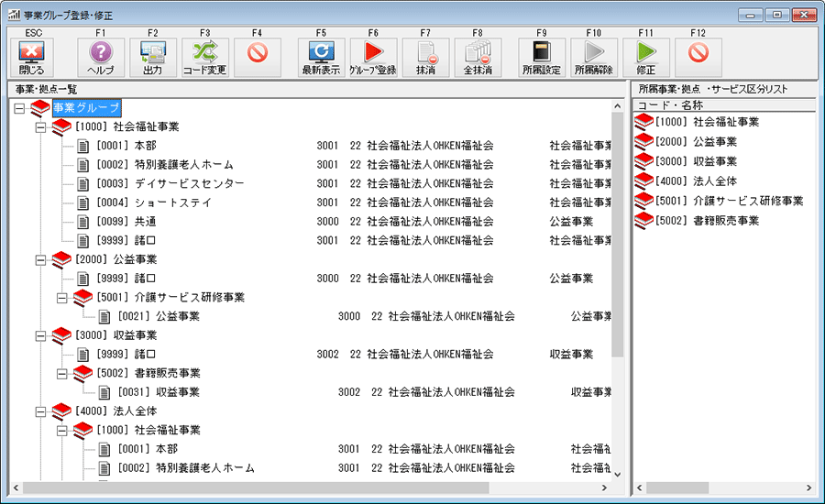The width and height of the screenshot is (825, 504).
Task: Click tree vertical scrollbar down arrow
Action: (x=617, y=475)
